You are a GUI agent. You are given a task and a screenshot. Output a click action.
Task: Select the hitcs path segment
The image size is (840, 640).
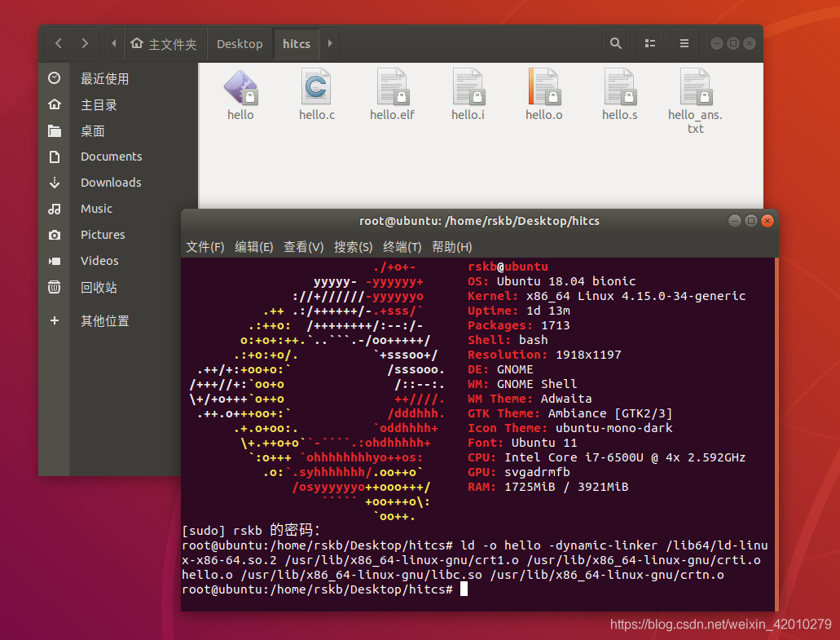[297, 43]
